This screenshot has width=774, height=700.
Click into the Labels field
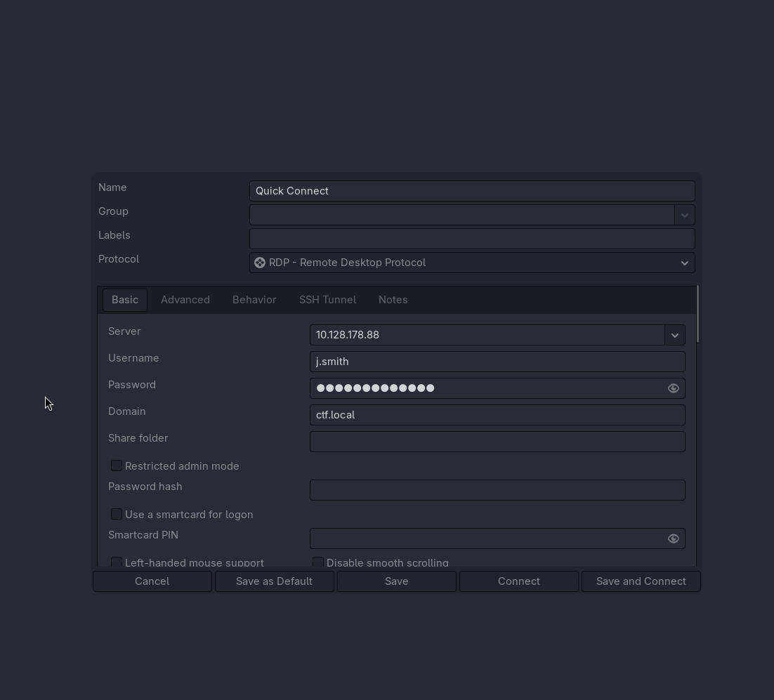472,239
